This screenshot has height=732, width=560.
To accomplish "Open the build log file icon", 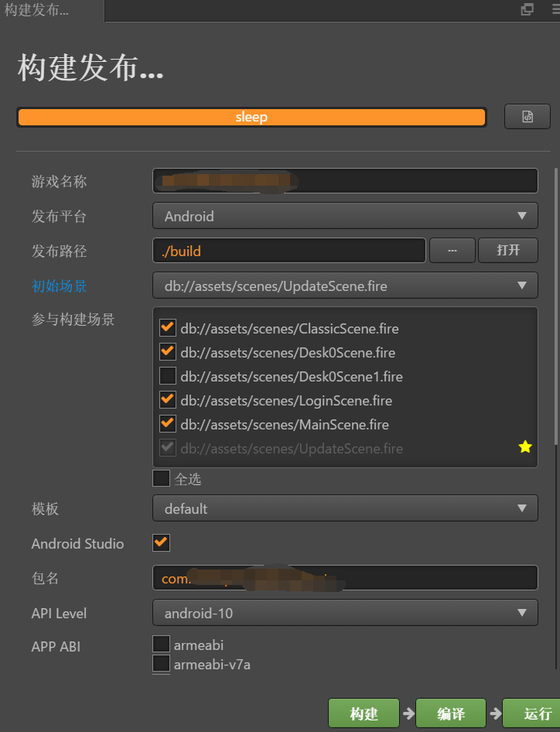I will [x=527, y=117].
